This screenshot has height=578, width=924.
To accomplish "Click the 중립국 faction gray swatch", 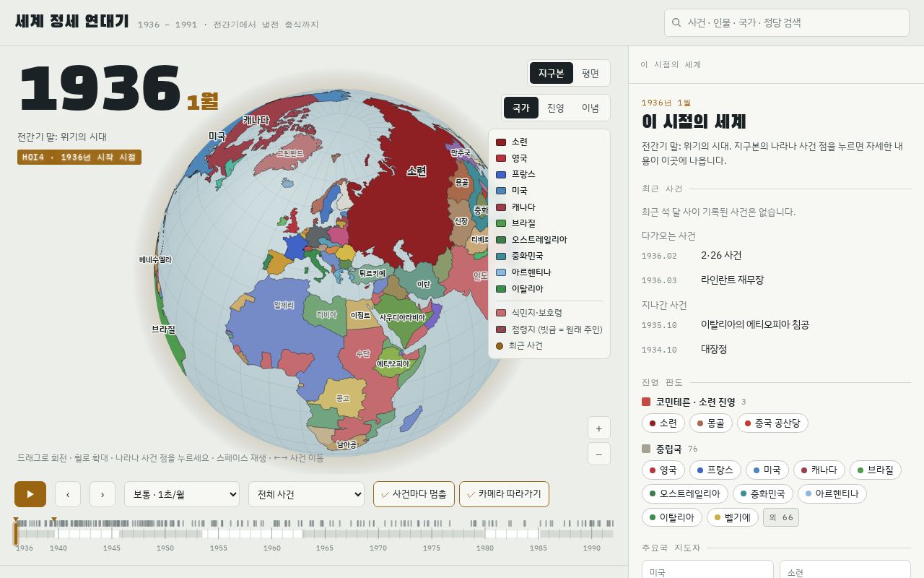I will 646,449.
